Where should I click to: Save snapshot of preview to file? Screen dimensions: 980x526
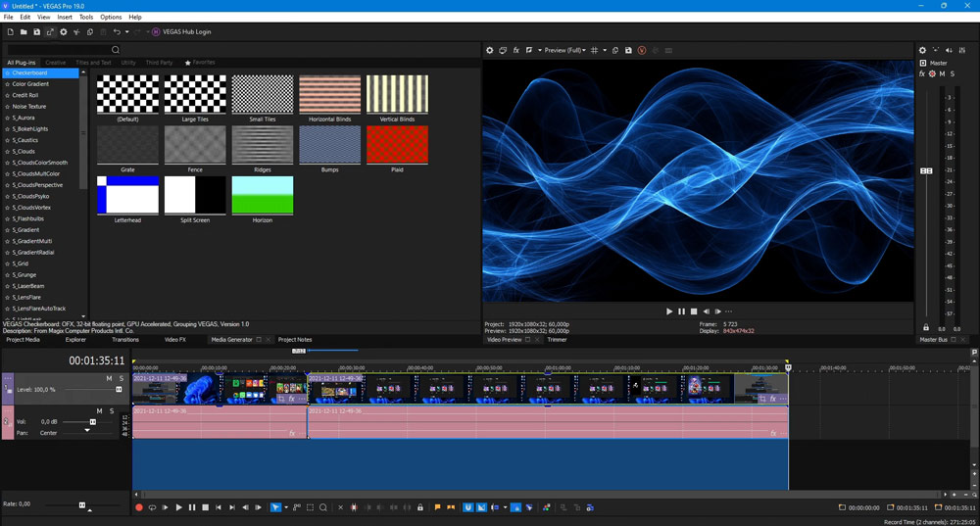[628, 50]
